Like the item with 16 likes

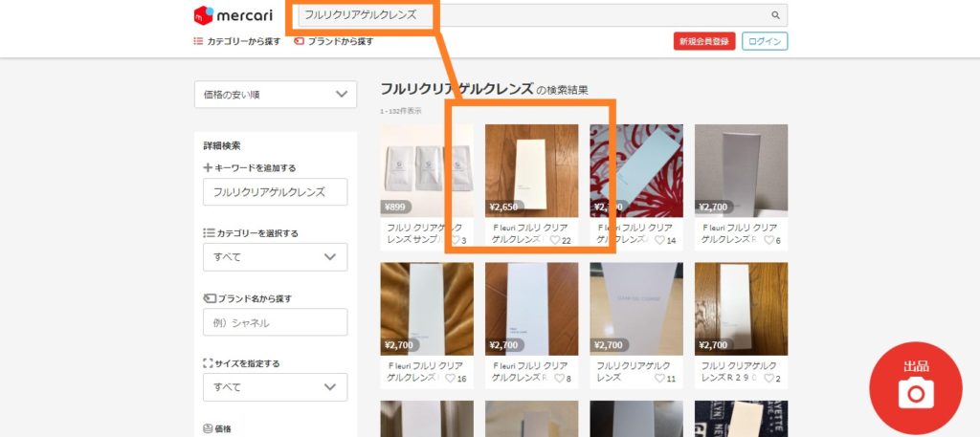(450, 379)
